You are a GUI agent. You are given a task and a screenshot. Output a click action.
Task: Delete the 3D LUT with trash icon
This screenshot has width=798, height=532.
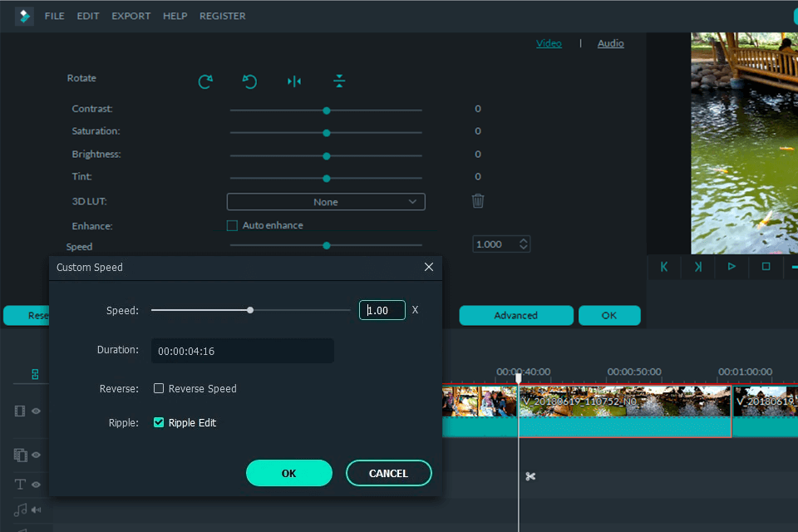pyautogui.click(x=478, y=200)
